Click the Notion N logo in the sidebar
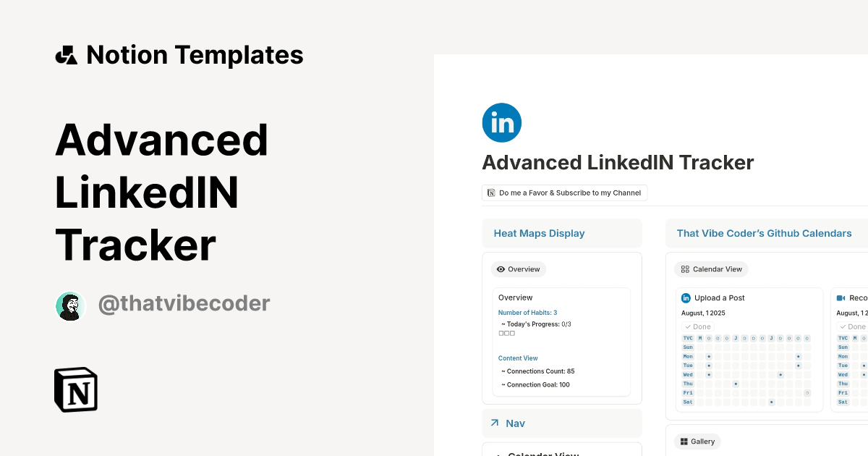This screenshot has width=868, height=456. pos(75,389)
